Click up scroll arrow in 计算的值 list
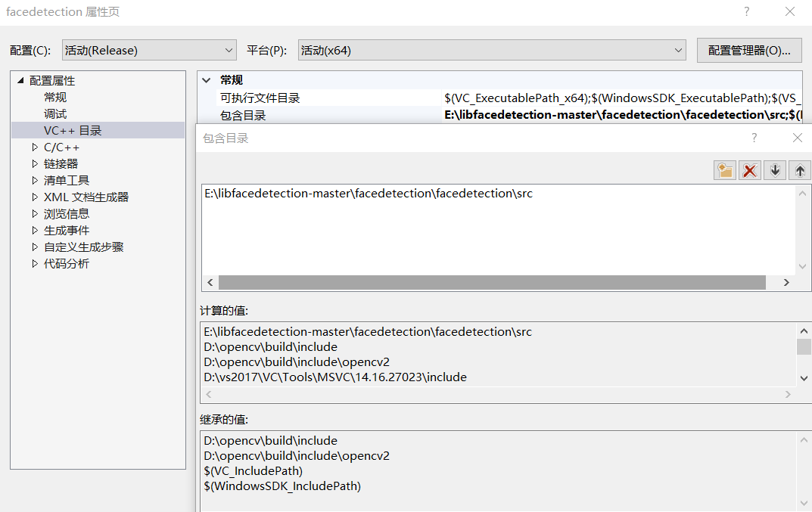 point(804,330)
